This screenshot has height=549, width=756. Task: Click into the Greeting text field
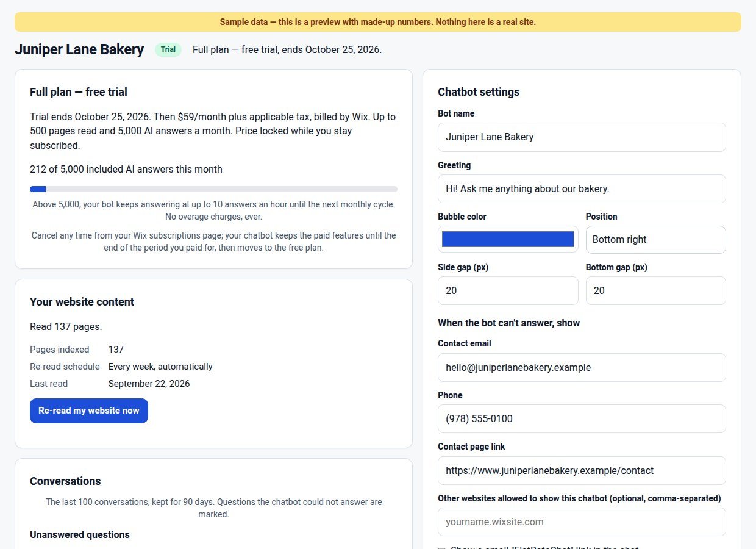coord(582,189)
